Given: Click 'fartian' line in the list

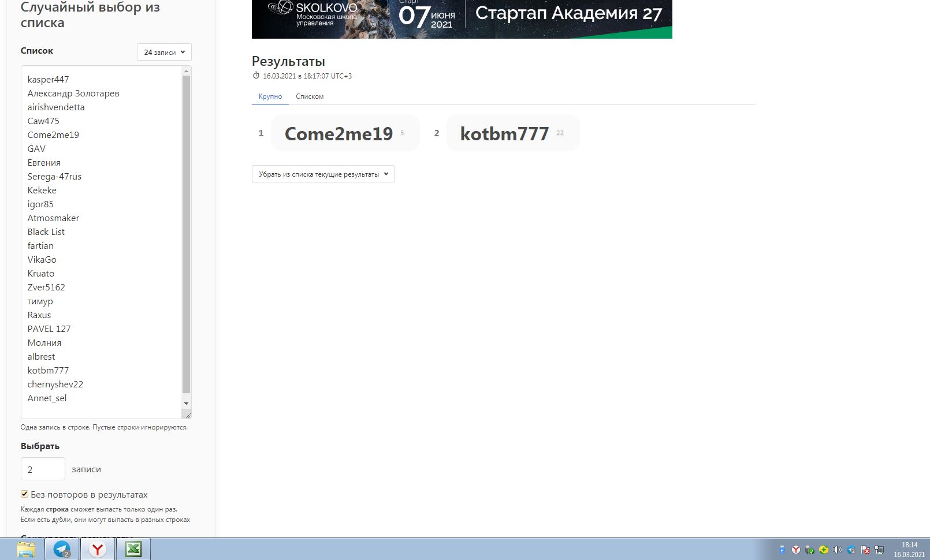Looking at the screenshot, I should (x=40, y=246).
